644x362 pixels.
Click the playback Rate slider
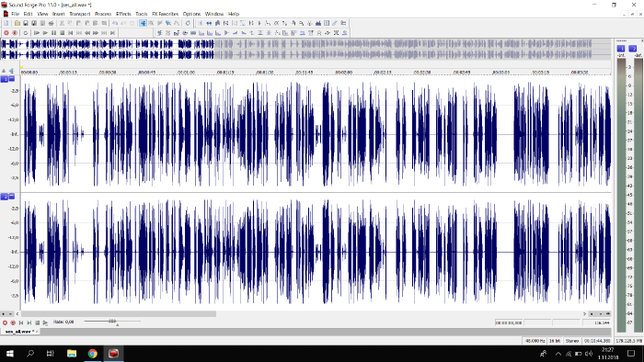click(x=112, y=322)
